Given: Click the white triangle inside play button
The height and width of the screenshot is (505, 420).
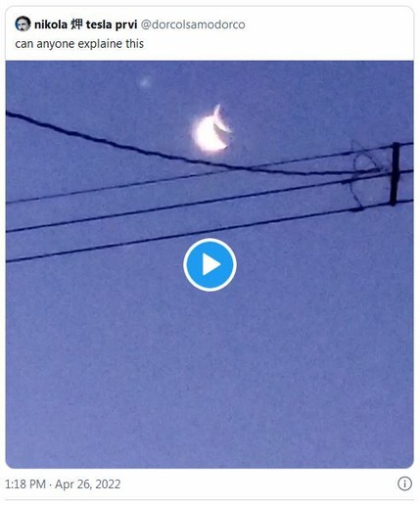Looking at the screenshot, I should point(211,264).
